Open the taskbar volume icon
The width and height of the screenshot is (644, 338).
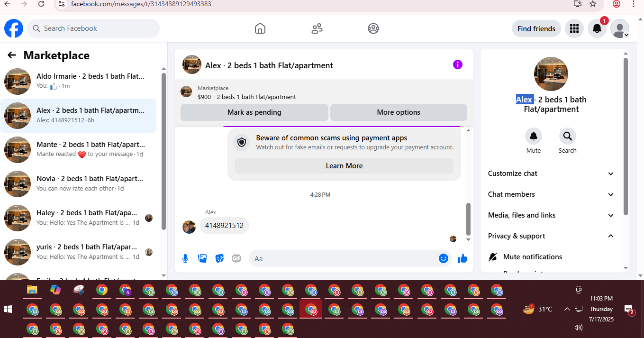578,328
